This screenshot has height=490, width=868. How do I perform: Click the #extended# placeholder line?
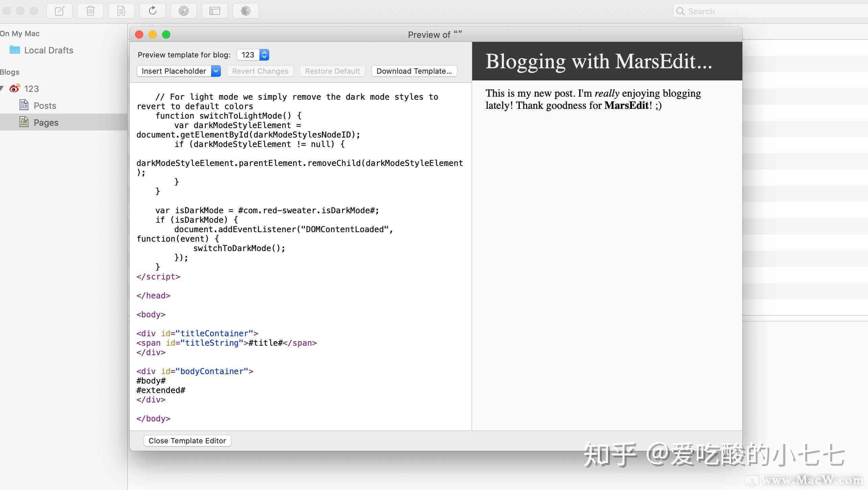click(x=161, y=390)
